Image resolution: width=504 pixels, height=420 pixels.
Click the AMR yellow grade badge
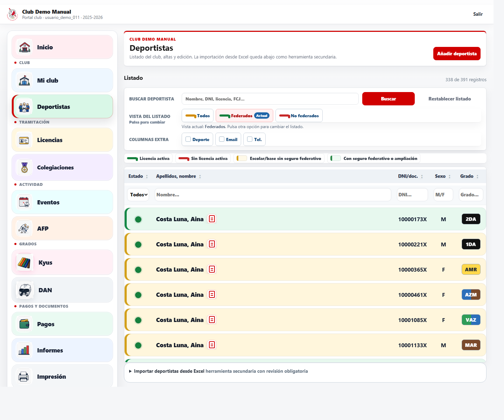tap(471, 269)
